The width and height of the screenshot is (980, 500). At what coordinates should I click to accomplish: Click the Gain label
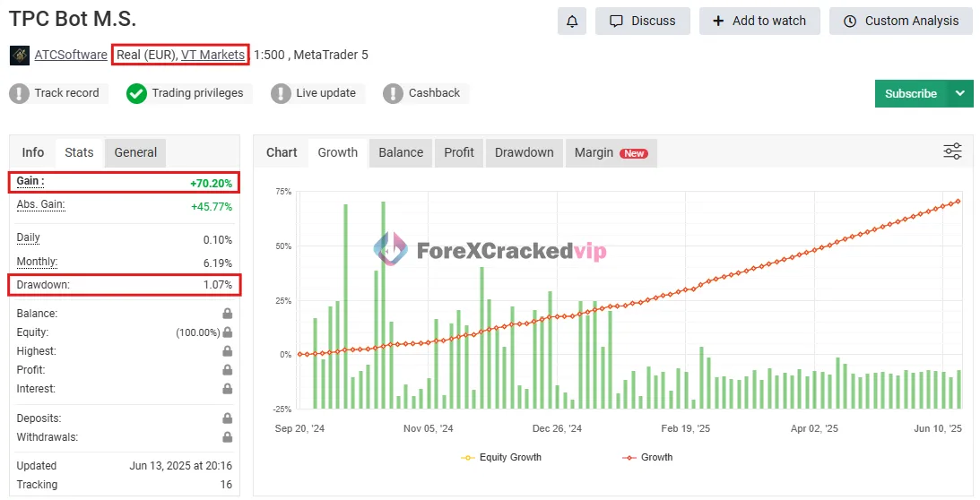point(30,181)
